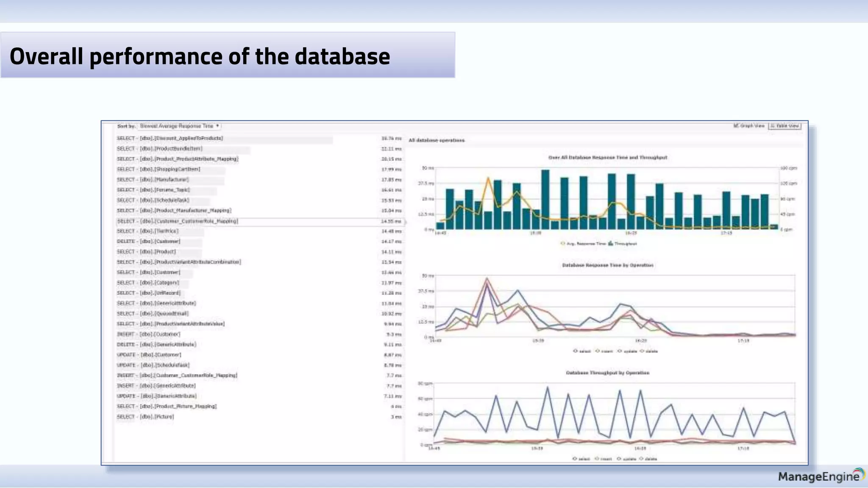Select the Discount_AppliedToProducts SELECT query row

point(259,139)
